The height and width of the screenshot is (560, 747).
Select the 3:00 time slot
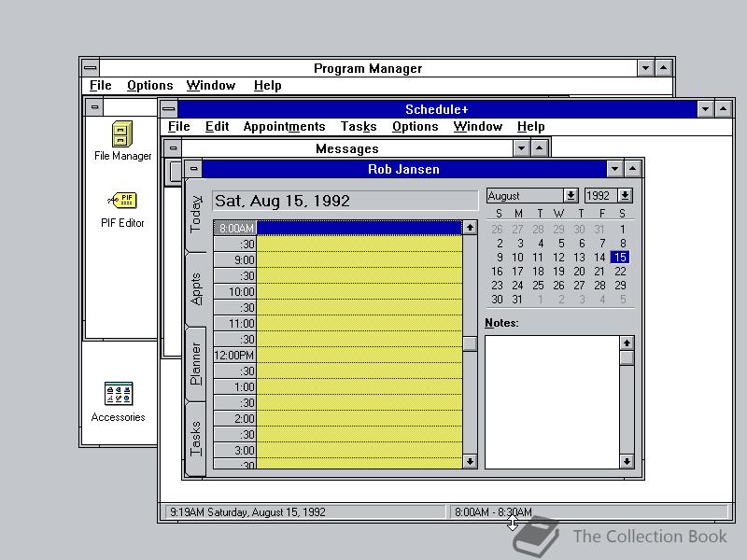pos(359,451)
